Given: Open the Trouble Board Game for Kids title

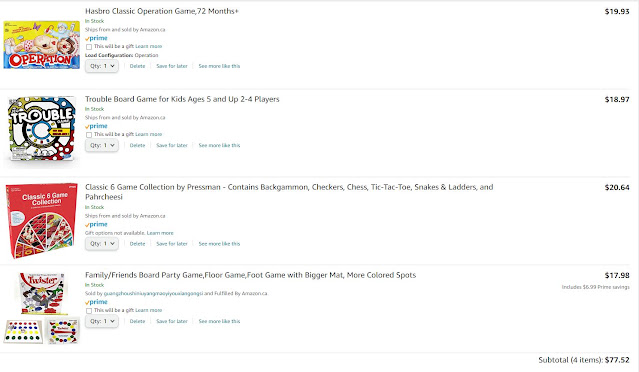Looking at the screenshot, I should click(x=182, y=99).
